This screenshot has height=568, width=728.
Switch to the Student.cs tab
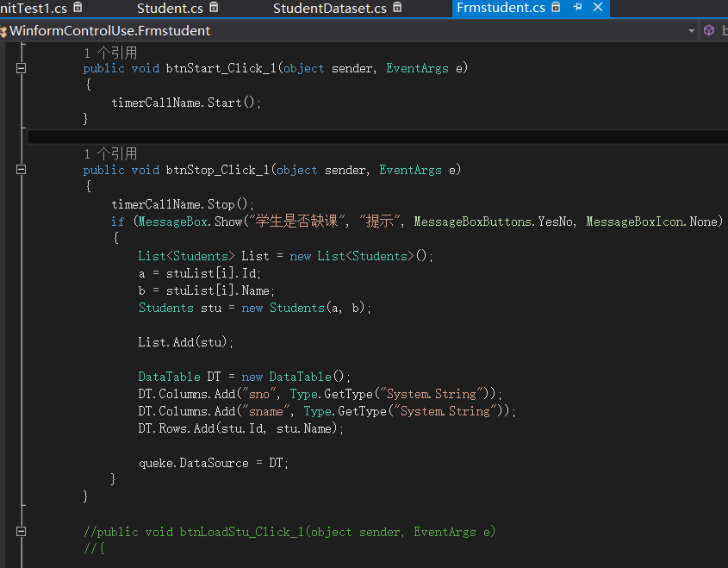tap(170, 9)
